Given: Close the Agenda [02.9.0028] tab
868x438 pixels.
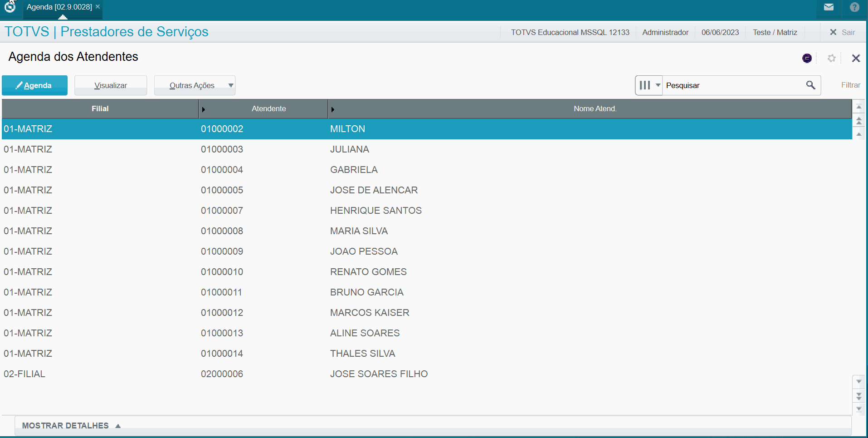Looking at the screenshot, I should 98,7.
